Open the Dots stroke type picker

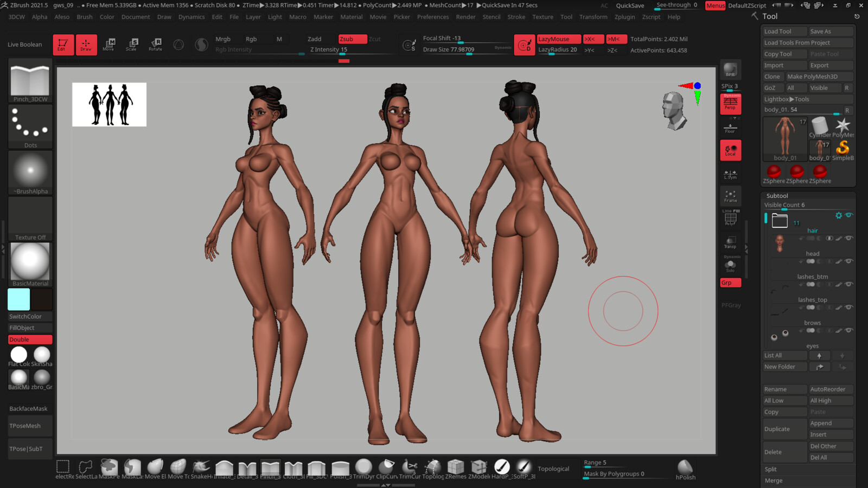coord(30,127)
